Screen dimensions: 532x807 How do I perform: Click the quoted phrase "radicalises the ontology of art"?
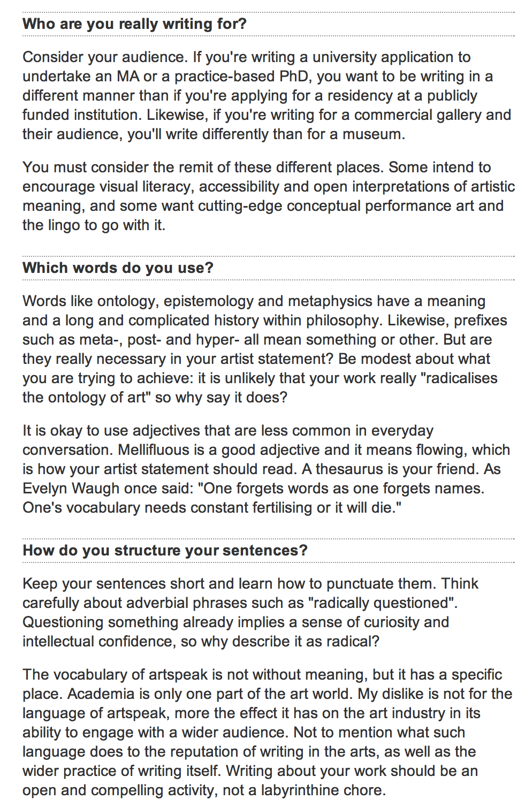[260, 388]
